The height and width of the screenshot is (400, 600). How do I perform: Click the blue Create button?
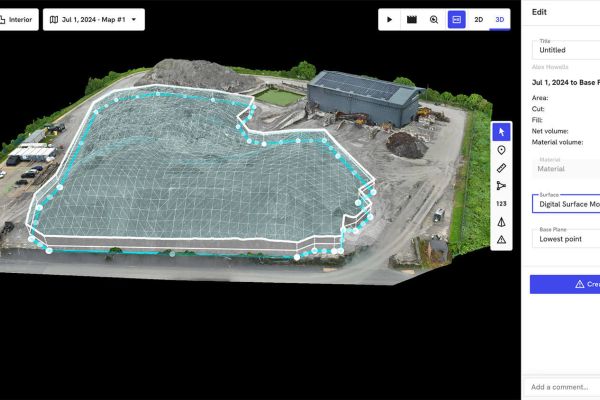(566, 284)
